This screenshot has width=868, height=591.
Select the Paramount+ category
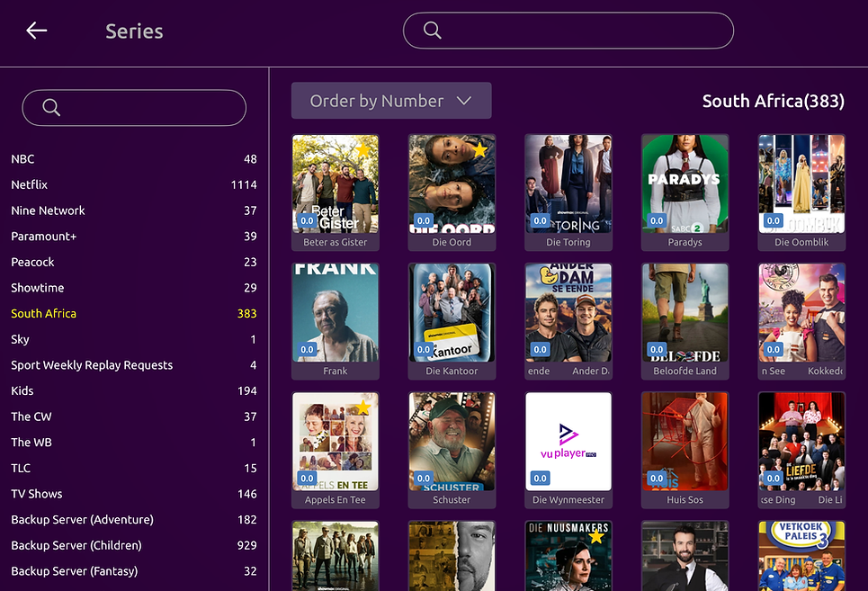[134, 237]
